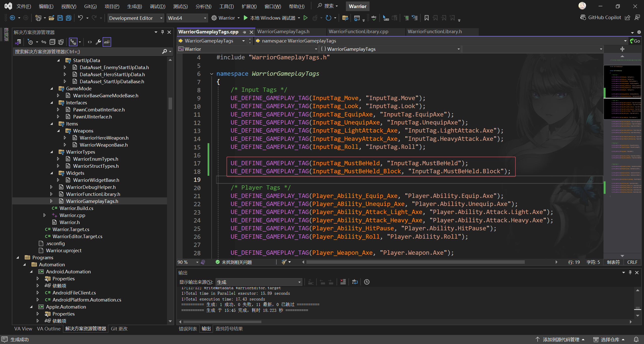This screenshot has height=344, width=644.
Task: Toggle word wrap in Output panel
Action: click(x=355, y=282)
